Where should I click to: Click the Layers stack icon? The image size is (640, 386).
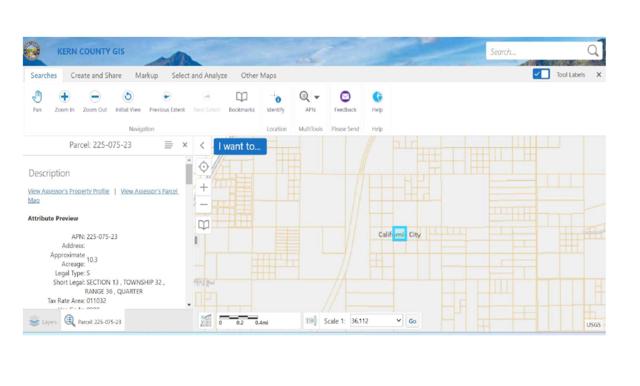34,322
